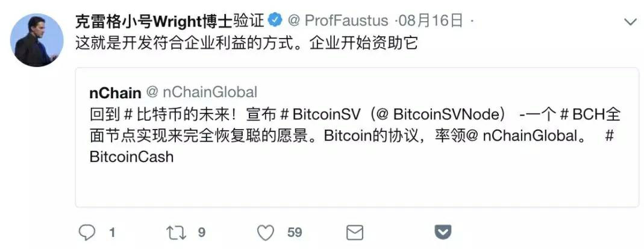Click the blue verified badge
The height and width of the screenshot is (249, 644).
(275, 20)
